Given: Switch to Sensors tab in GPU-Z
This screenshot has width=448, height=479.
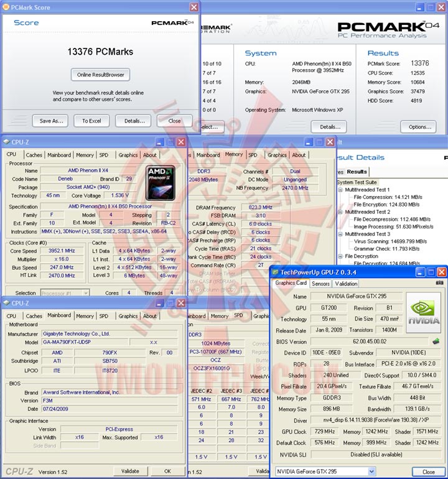Looking at the screenshot, I should [x=320, y=284].
